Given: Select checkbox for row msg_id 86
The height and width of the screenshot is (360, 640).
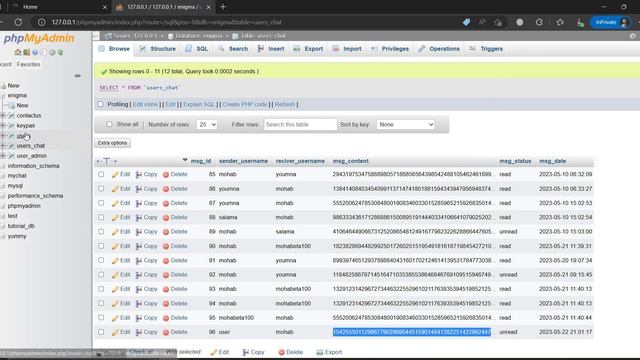Looking at the screenshot, I should 101,189.
